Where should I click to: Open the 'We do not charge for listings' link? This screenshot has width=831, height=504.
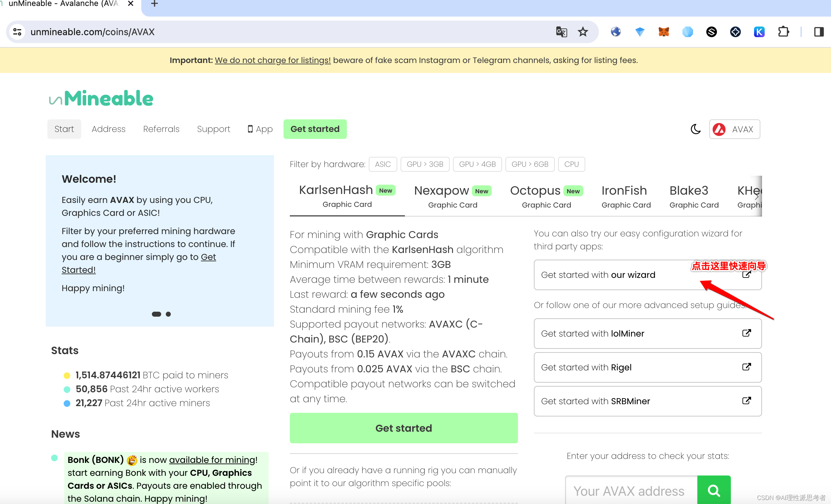pos(273,60)
